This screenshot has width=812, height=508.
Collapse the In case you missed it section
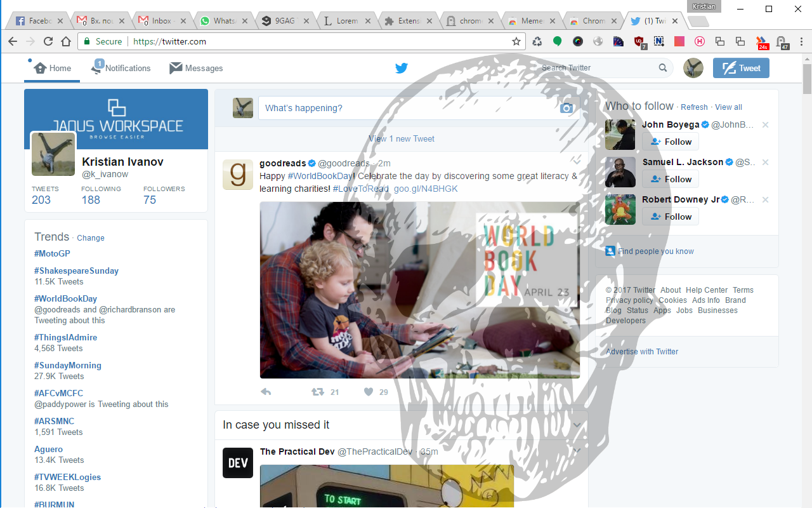pyautogui.click(x=577, y=425)
